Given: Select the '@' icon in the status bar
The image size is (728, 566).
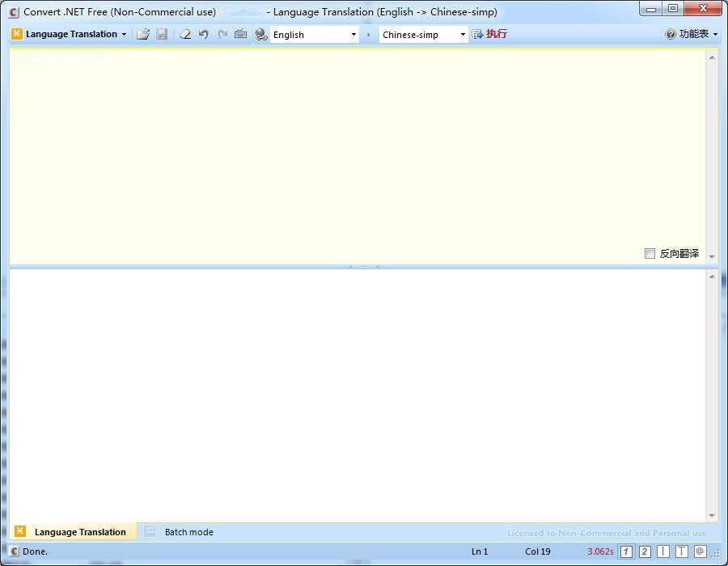Looking at the screenshot, I should (x=700, y=551).
